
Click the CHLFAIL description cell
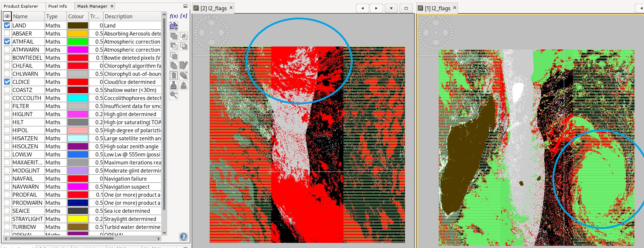pyautogui.click(x=132, y=66)
